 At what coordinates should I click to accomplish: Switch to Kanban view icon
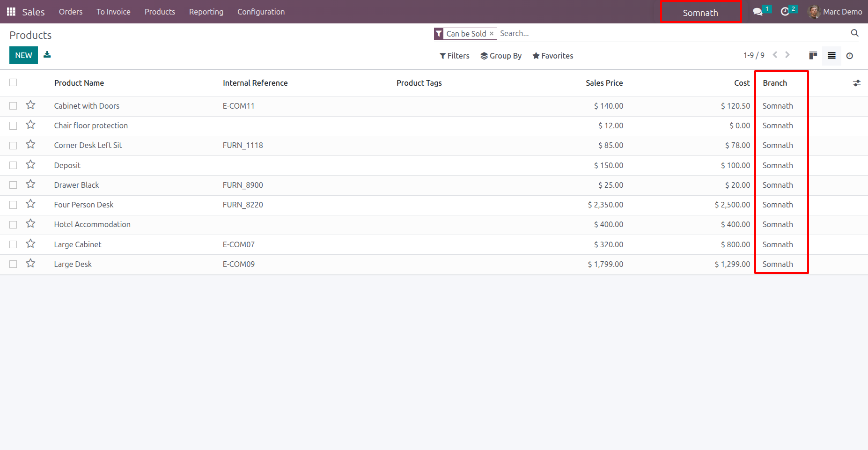813,56
